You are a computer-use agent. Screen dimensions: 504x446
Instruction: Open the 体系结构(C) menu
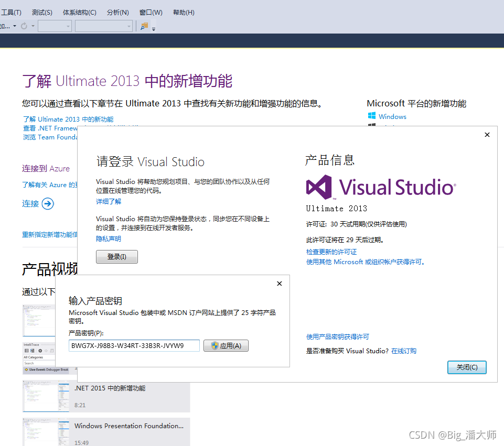79,13
